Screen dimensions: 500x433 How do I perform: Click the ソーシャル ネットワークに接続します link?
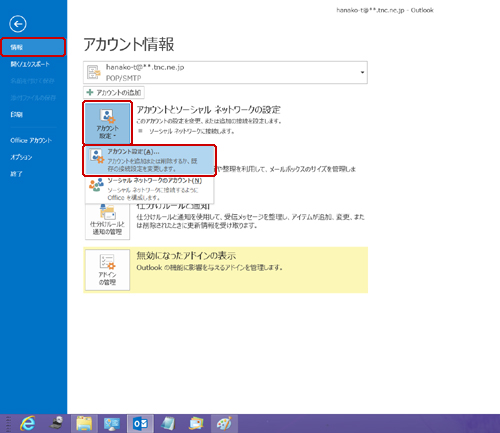click(x=191, y=131)
